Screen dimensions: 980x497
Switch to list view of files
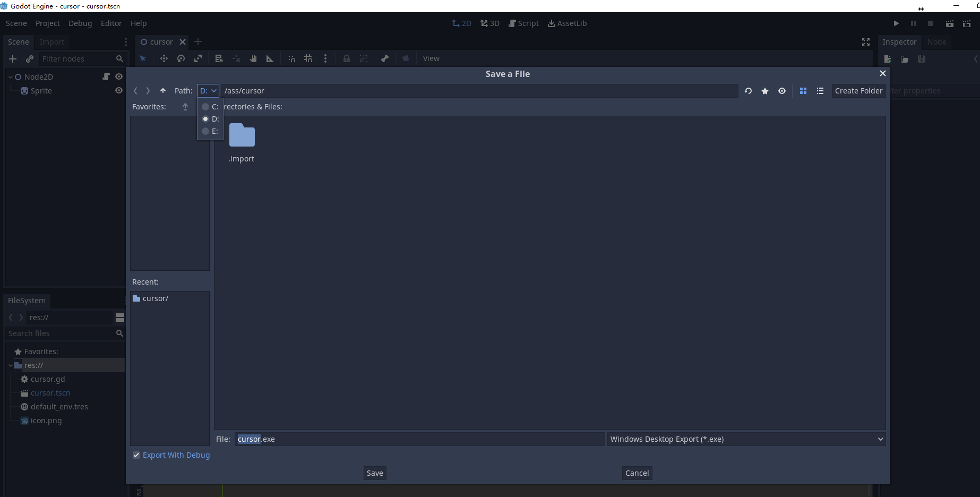pos(820,91)
